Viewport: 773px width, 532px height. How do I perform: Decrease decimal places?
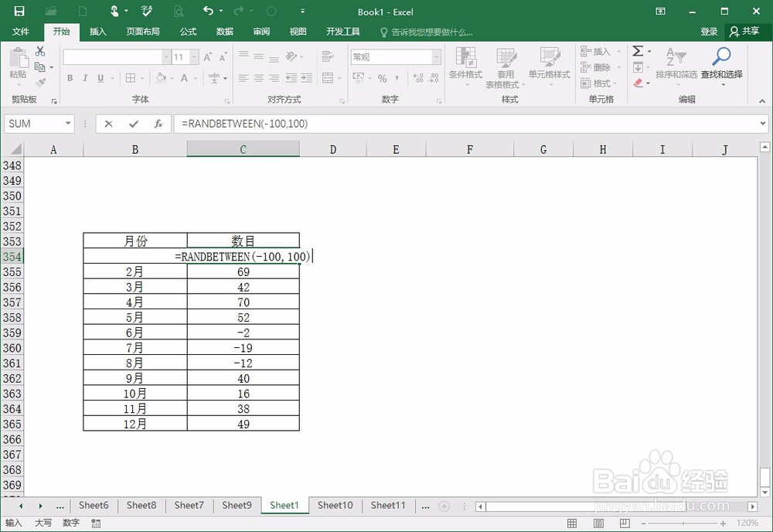434,78
